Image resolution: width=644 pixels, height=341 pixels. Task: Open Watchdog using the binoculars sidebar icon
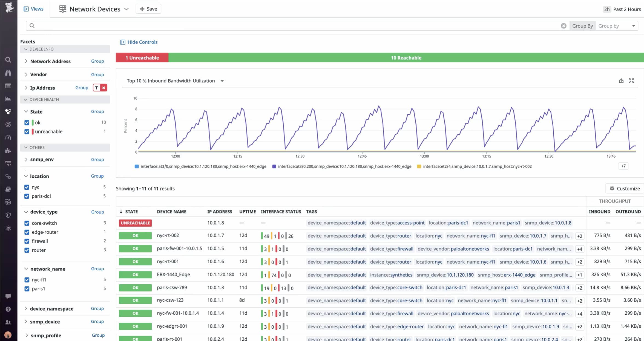pyautogui.click(x=8, y=73)
